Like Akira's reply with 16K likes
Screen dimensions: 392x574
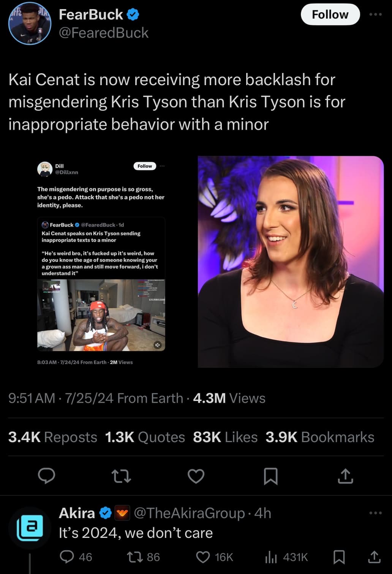tap(214, 557)
